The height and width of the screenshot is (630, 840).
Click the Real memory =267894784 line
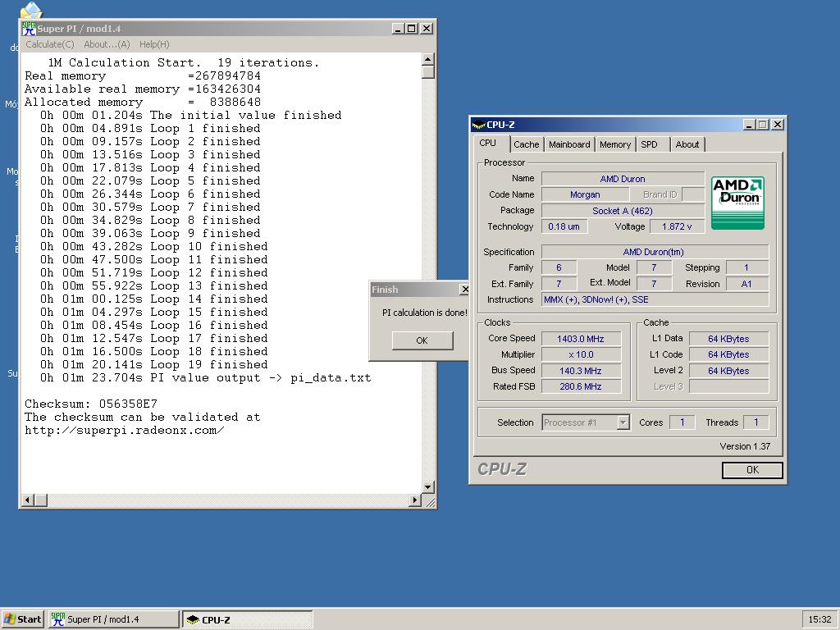click(143, 76)
